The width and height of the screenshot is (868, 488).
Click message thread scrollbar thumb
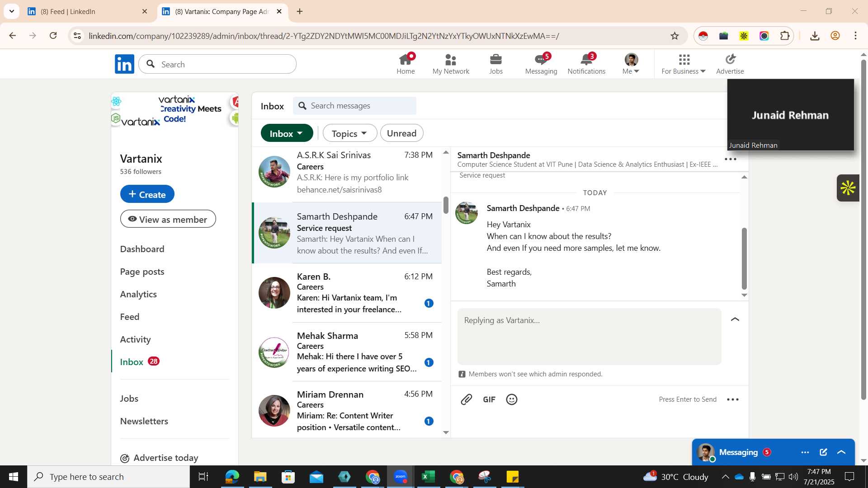(x=744, y=258)
